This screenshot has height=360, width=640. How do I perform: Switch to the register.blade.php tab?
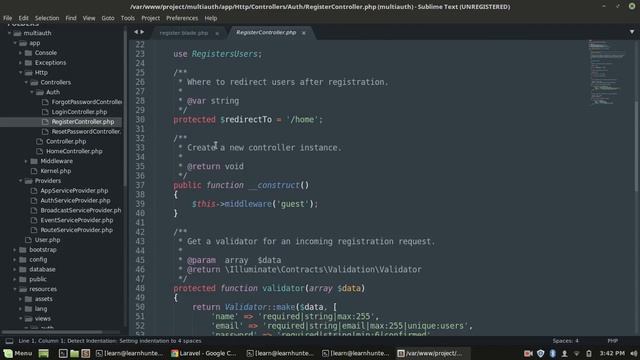coord(184,33)
